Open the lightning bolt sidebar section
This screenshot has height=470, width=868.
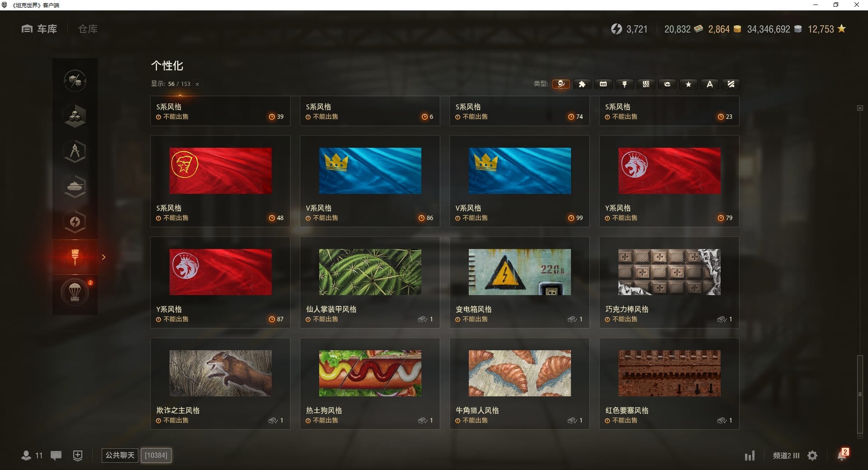75,222
